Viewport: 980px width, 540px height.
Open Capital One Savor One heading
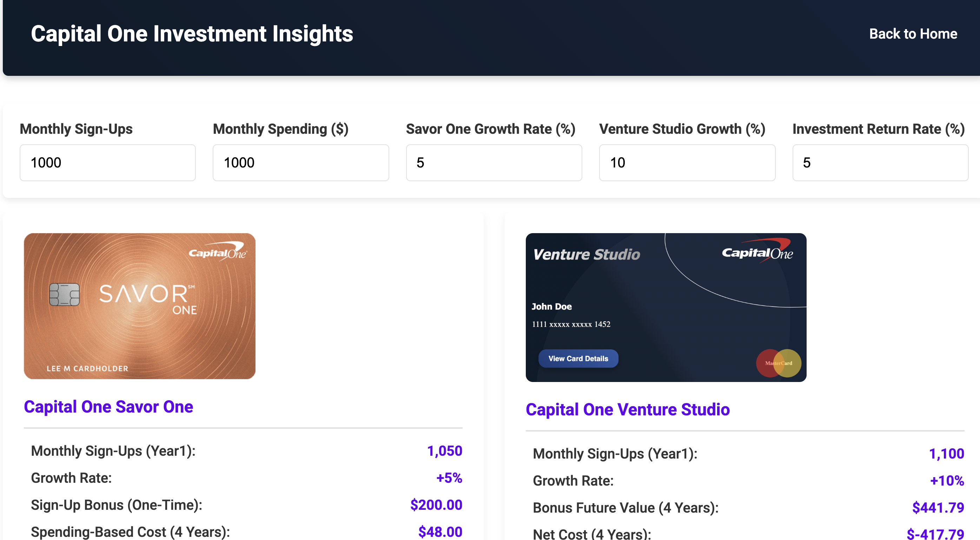108,407
